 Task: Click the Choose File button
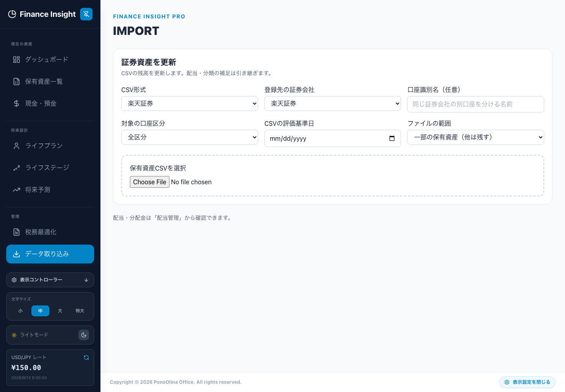[x=149, y=182]
